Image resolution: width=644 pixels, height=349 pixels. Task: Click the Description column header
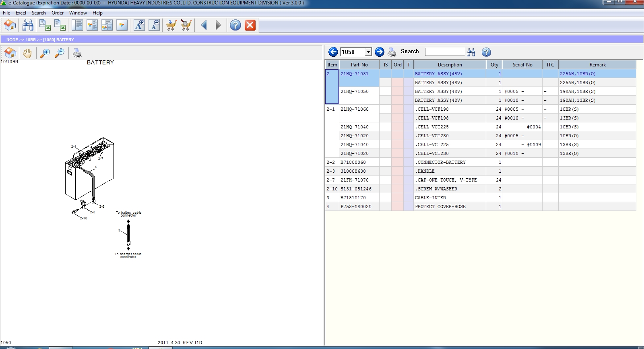click(450, 65)
